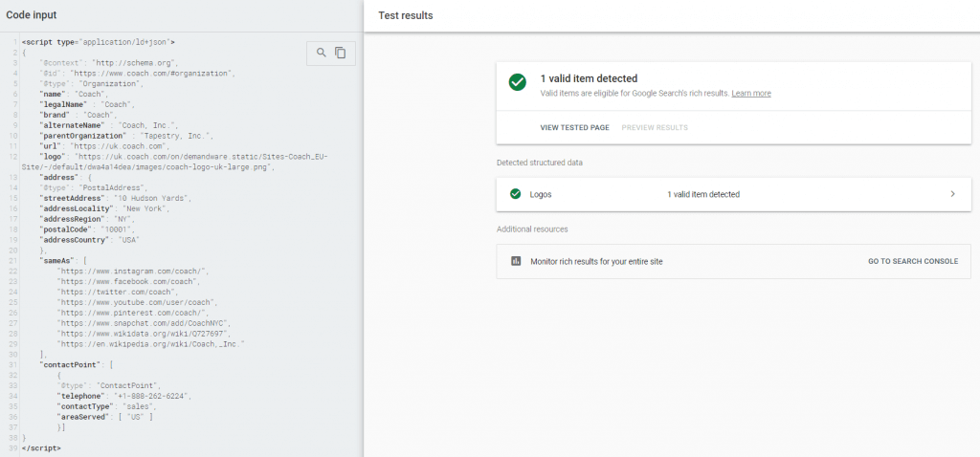The image size is (980, 457).
Task: Click the "areaServed" US line
Action: coord(105,417)
